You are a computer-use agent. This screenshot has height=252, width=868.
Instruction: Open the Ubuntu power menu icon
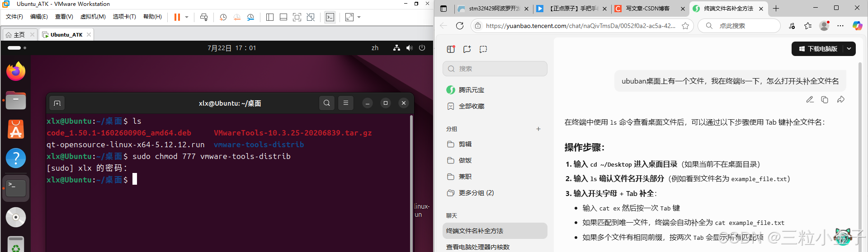pos(422,48)
